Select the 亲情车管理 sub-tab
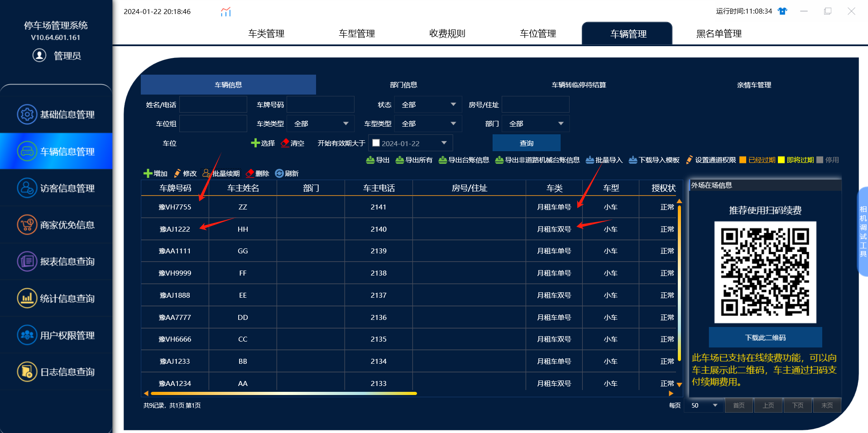 pos(754,85)
